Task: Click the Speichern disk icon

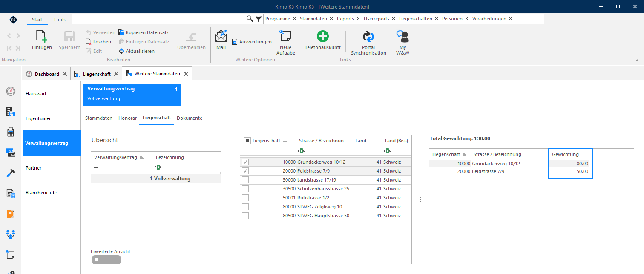Action: pyautogui.click(x=69, y=37)
